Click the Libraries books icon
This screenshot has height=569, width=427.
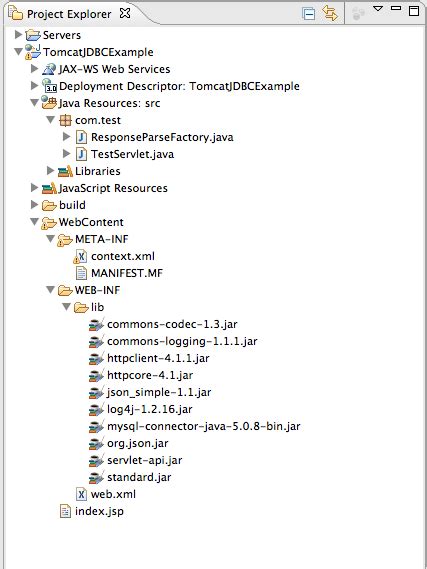(65, 171)
